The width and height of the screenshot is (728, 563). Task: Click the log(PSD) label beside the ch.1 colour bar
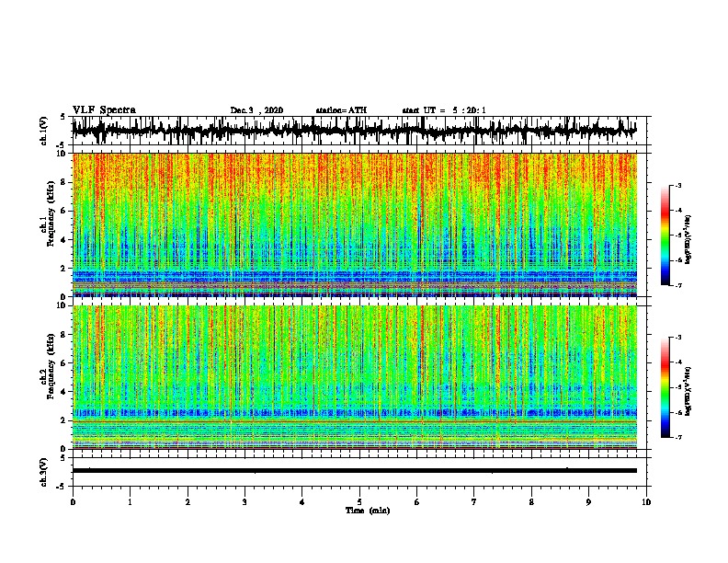click(688, 240)
